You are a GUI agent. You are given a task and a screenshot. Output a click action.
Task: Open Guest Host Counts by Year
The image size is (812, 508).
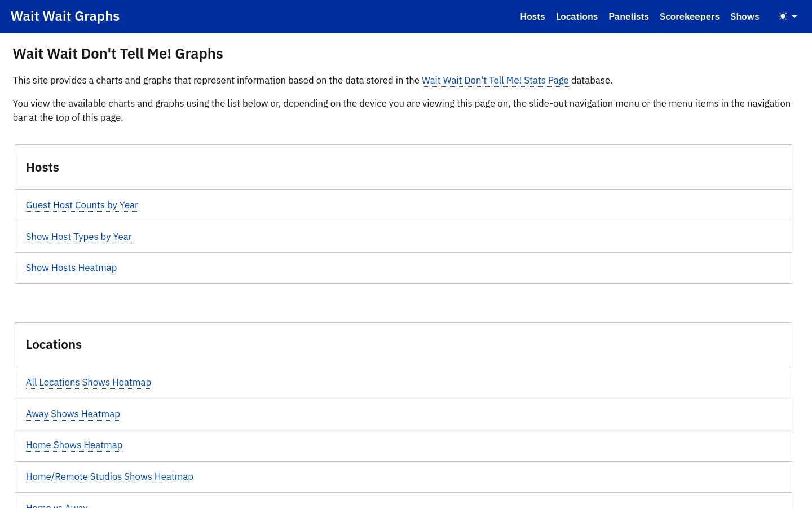click(x=82, y=205)
